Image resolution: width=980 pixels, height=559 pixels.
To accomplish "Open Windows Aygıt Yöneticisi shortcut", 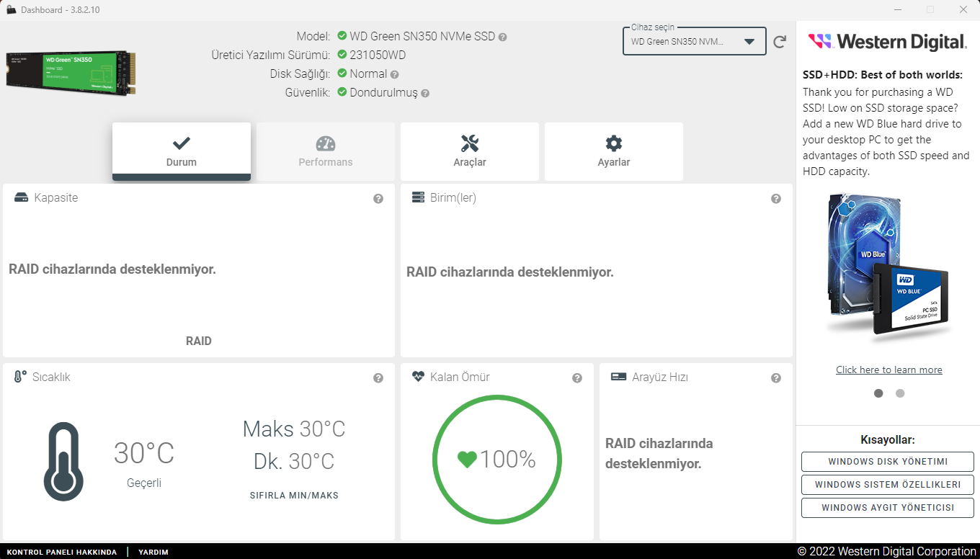I will point(888,508).
